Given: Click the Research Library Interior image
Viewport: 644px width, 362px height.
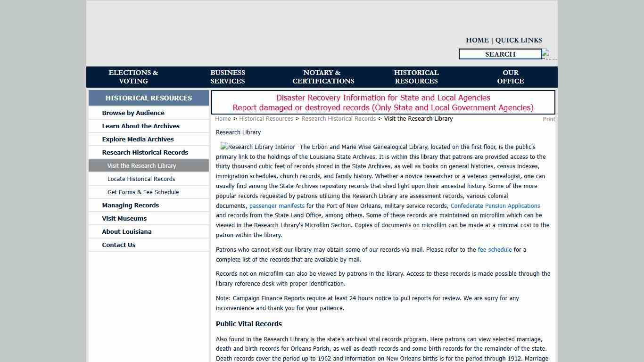Looking at the screenshot, I should pos(258,147).
